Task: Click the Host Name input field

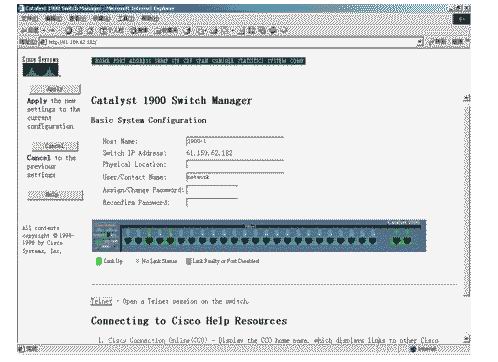Action: [235, 141]
